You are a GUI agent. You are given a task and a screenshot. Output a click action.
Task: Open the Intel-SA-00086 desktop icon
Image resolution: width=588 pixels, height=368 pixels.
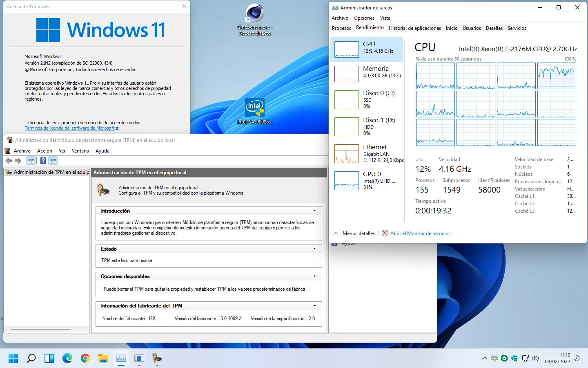tap(255, 111)
